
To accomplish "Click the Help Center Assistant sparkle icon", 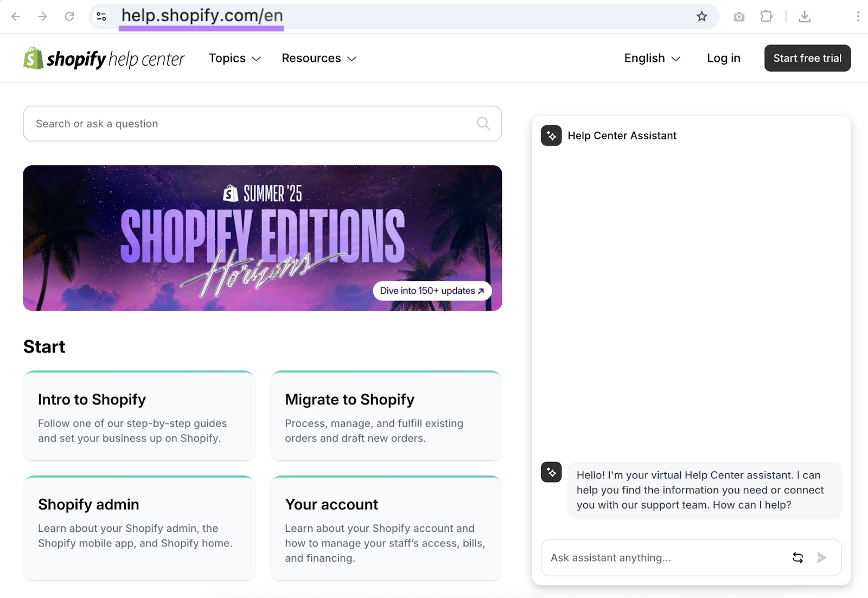I will tap(551, 136).
